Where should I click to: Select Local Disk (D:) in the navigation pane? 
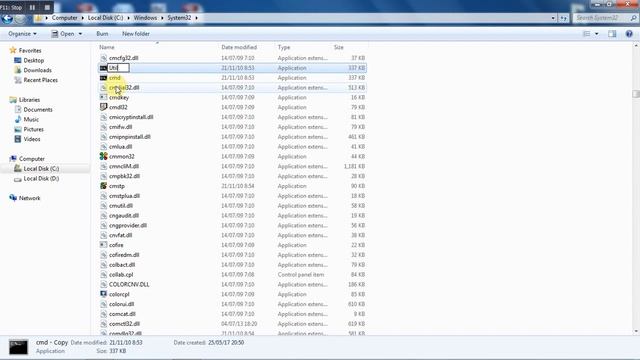41,178
